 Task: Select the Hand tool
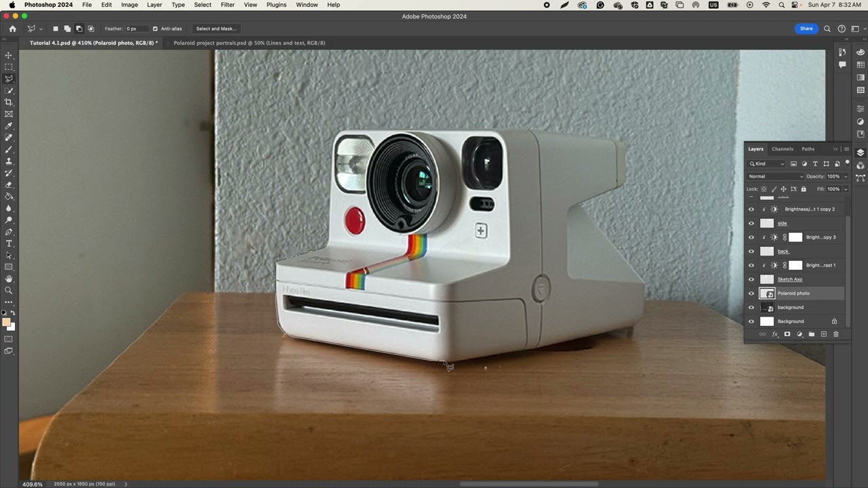9,279
